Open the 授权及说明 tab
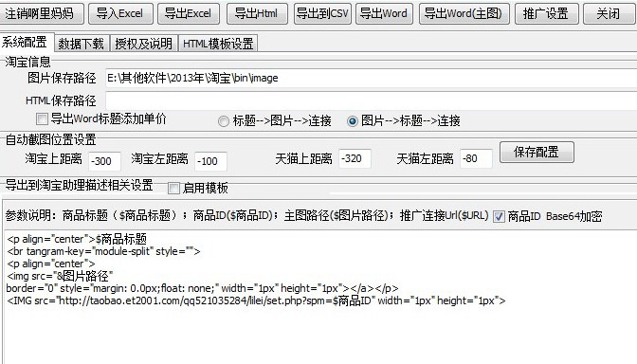Image resolution: width=637 pixels, height=364 pixels. [x=144, y=44]
